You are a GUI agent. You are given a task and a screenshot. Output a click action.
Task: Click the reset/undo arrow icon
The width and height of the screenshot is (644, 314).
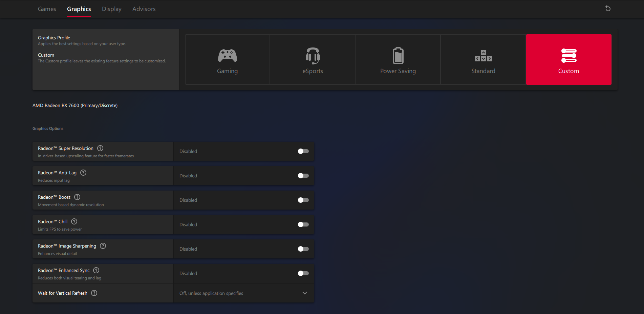coord(608,8)
